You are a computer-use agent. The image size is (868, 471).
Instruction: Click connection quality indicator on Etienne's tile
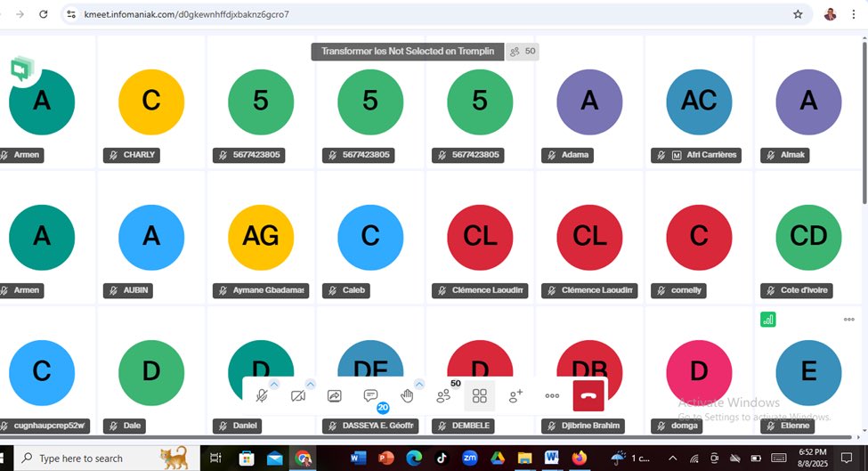click(767, 320)
